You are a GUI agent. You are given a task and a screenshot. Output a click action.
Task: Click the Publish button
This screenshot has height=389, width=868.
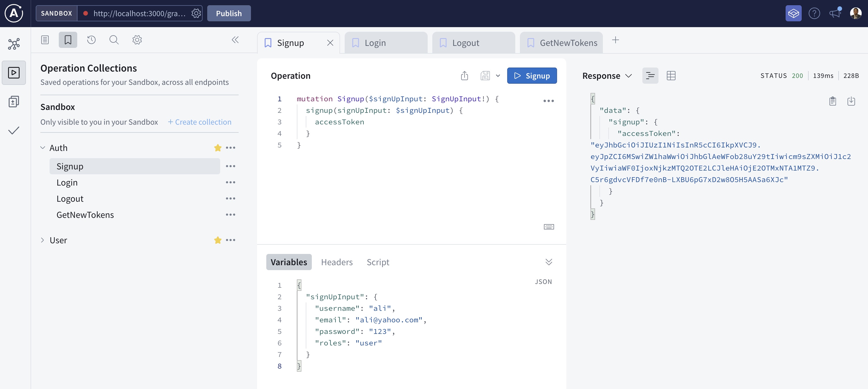click(229, 13)
